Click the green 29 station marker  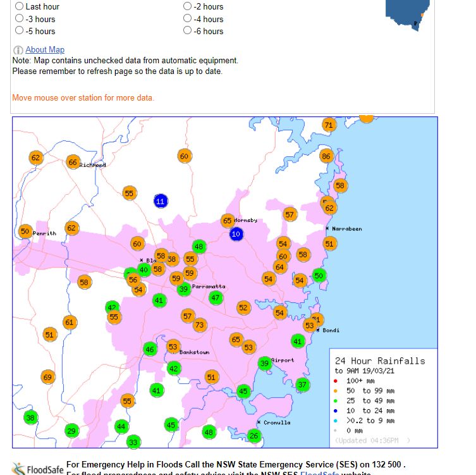pos(71,431)
